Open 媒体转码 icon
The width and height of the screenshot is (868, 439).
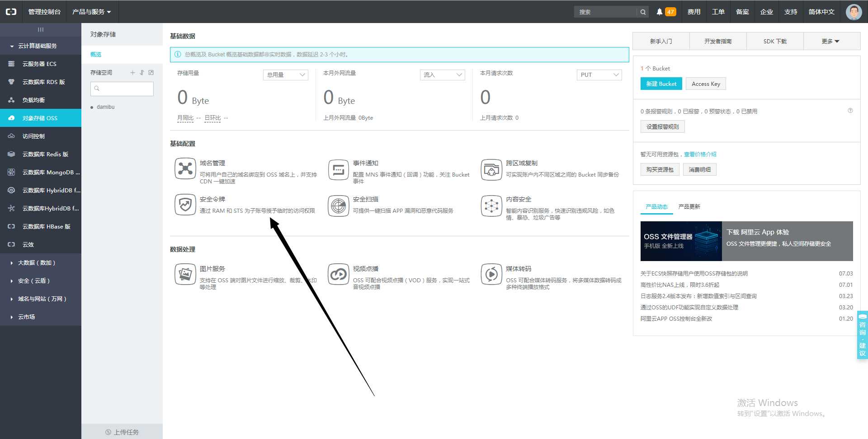(491, 274)
